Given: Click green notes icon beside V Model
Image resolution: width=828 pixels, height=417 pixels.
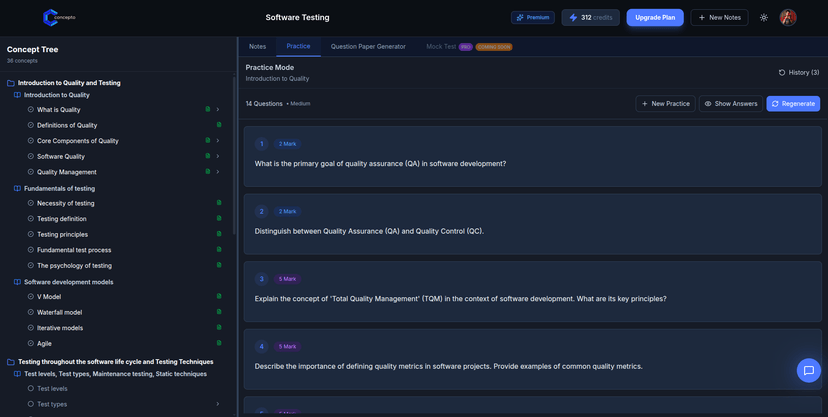Looking at the screenshot, I should coord(219,297).
